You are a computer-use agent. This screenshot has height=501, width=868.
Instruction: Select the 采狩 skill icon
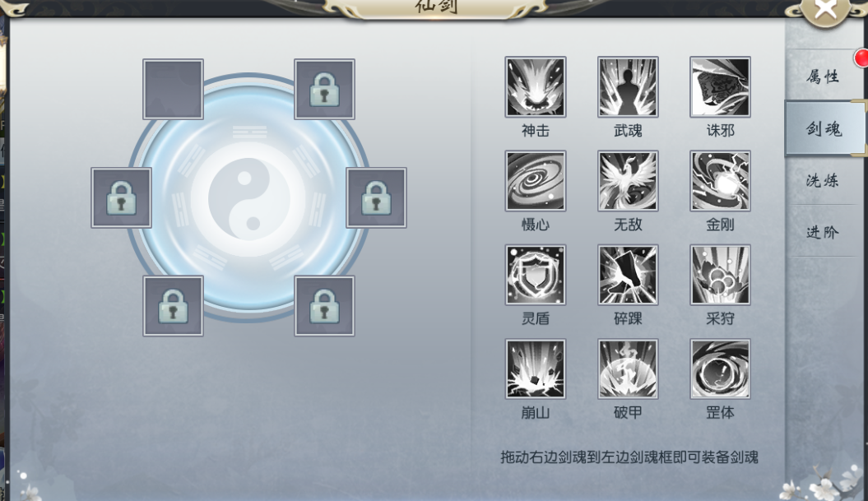[x=720, y=275]
